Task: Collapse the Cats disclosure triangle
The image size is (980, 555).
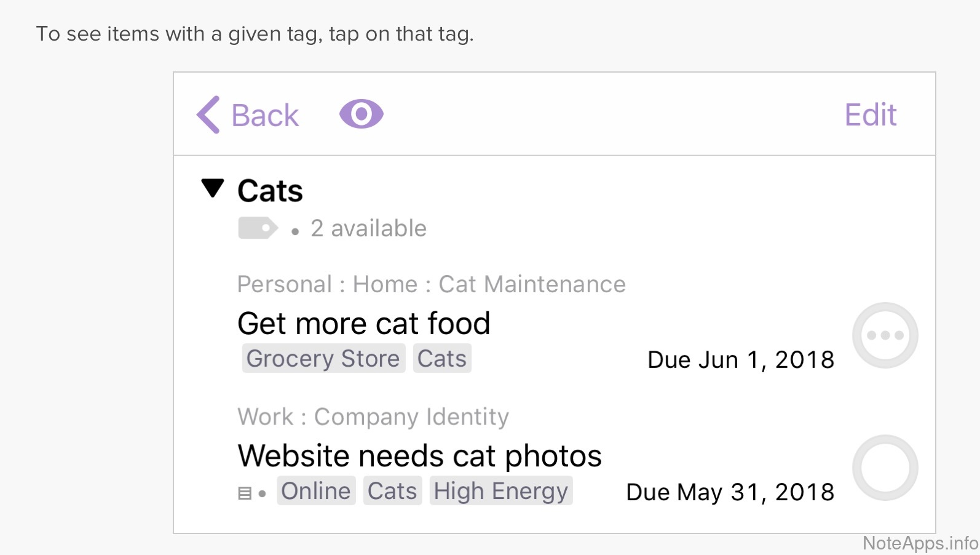Action: click(213, 188)
